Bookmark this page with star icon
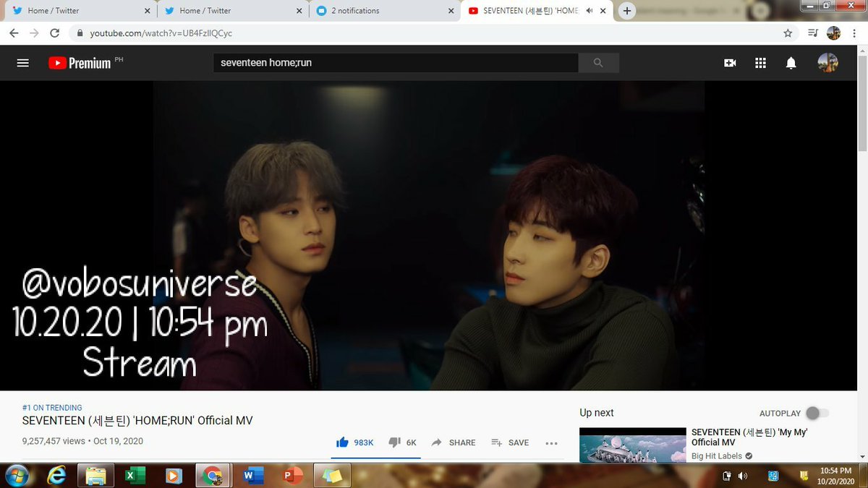 pyautogui.click(x=788, y=33)
